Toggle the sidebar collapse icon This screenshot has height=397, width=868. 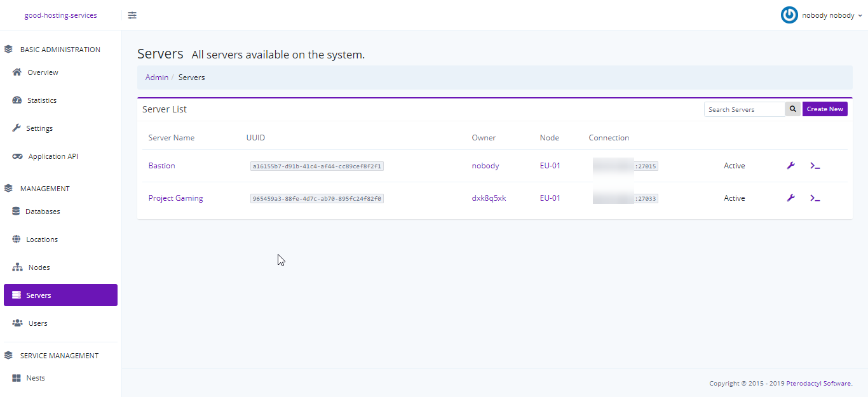(x=132, y=15)
